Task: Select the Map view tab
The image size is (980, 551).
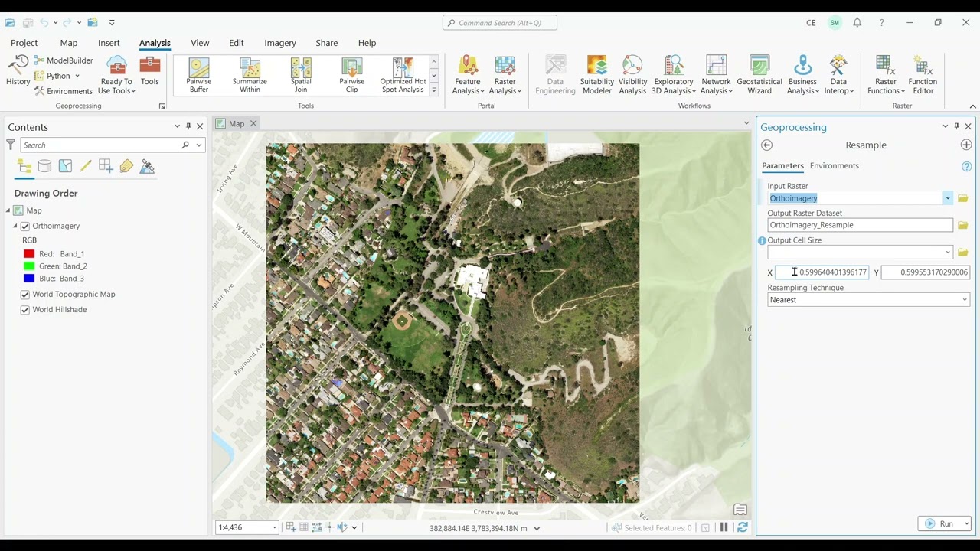Action: pyautogui.click(x=237, y=123)
